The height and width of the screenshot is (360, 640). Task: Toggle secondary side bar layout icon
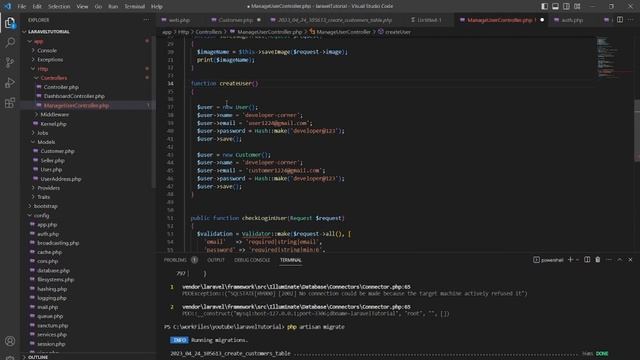[567, 6]
